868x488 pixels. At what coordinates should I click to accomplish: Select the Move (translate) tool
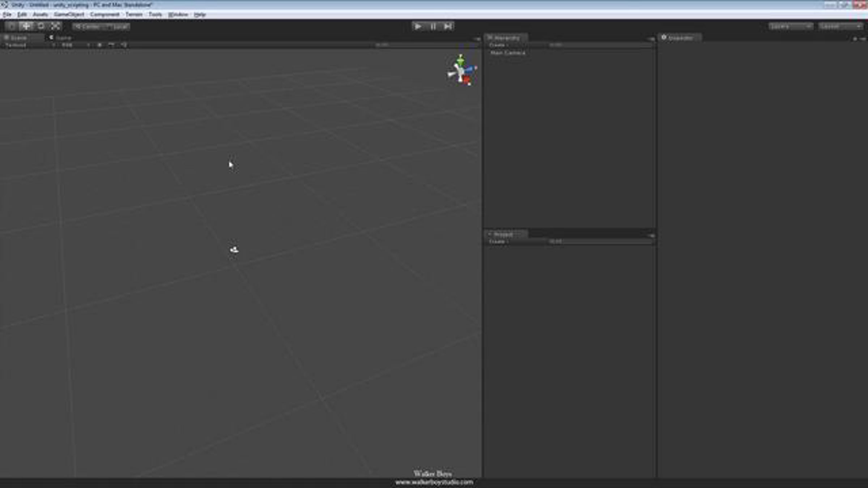pyautogui.click(x=26, y=26)
